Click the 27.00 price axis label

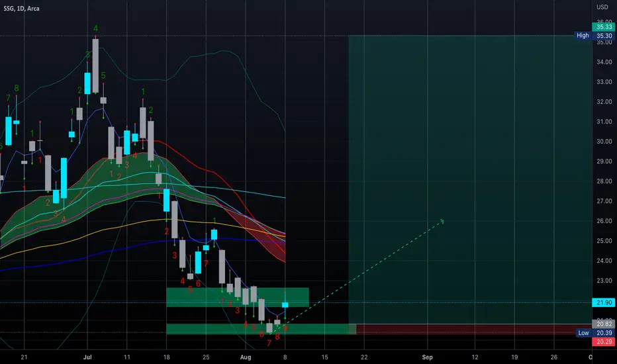[604, 201]
